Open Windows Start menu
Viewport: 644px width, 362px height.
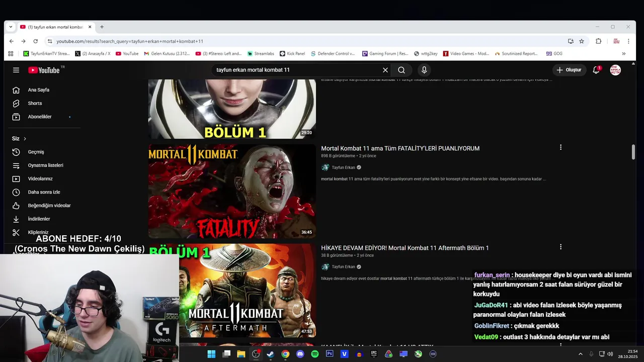tap(211, 354)
